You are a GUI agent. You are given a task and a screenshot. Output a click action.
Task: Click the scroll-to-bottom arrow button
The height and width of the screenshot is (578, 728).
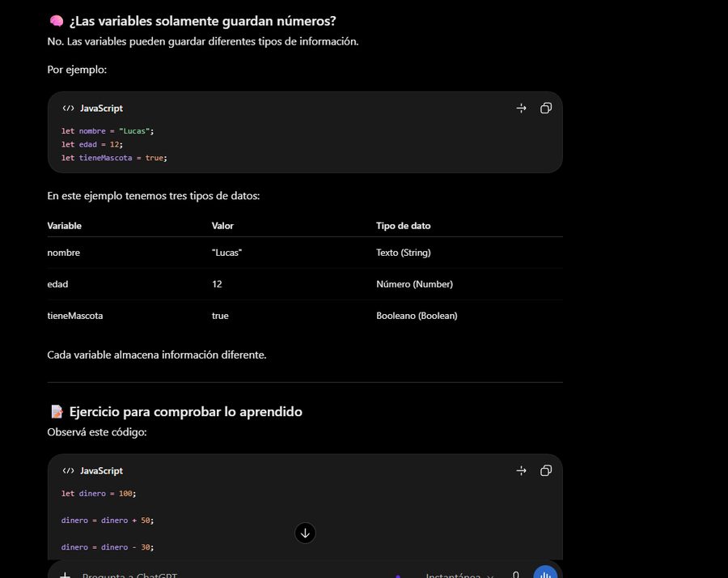click(305, 533)
